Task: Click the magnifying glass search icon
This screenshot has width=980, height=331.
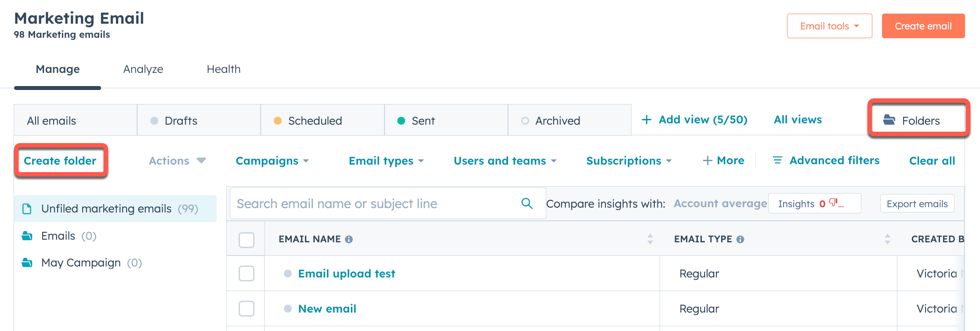Action: tap(527, 203)
